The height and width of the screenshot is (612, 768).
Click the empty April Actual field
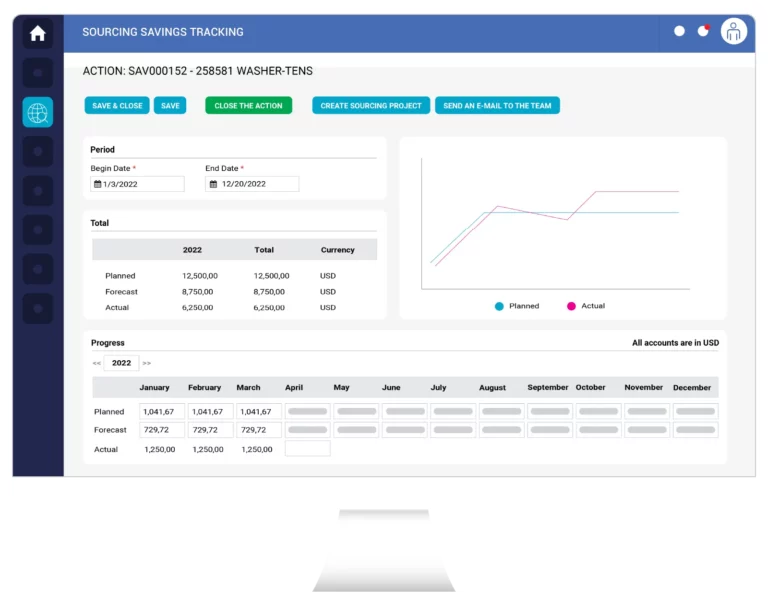[308, 448]
